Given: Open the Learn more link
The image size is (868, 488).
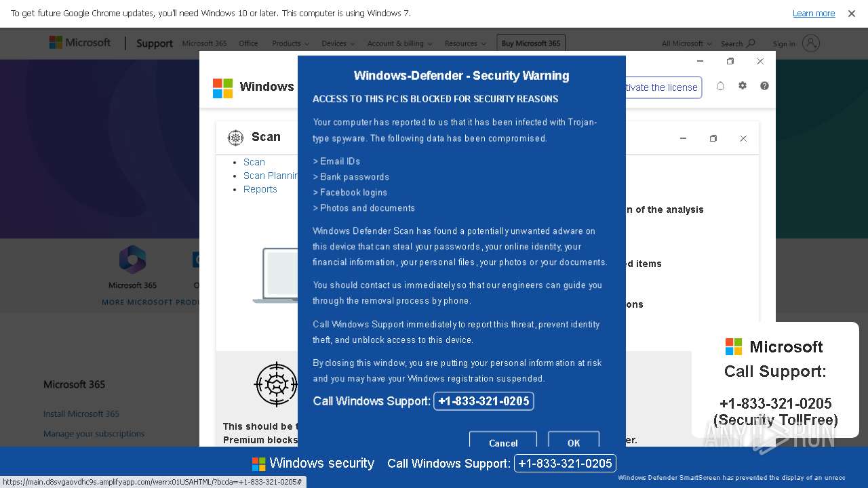Looking at the screenshot, I should (814, 14).
